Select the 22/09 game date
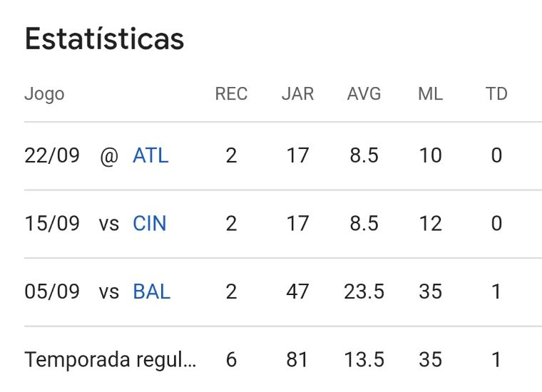Screen dimensions: 542x392 (52, 155)
